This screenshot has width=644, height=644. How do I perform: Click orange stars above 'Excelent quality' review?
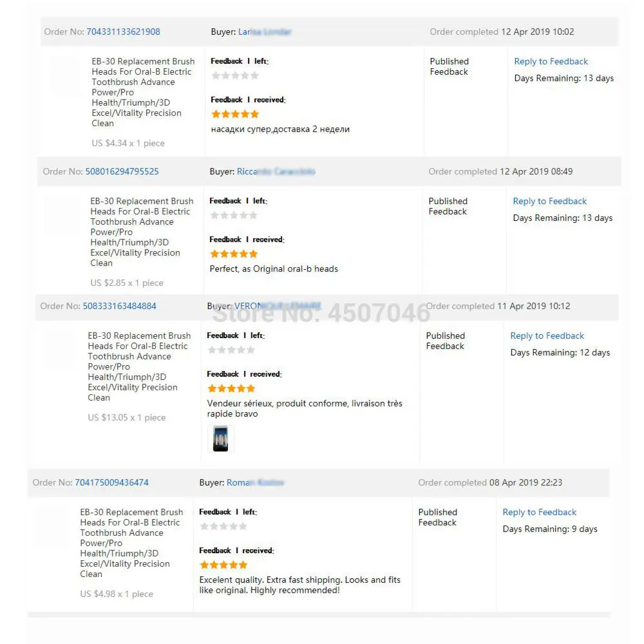pos(223,565)
